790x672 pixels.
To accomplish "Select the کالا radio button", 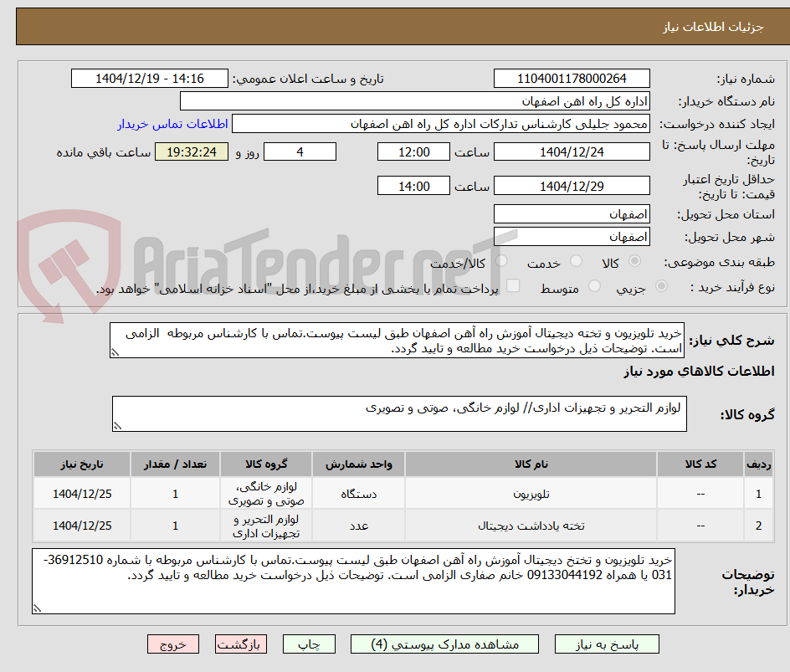I will 635,261.
